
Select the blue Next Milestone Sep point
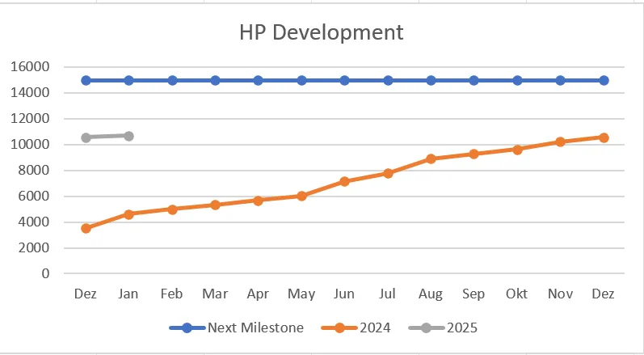pos(474,80)
